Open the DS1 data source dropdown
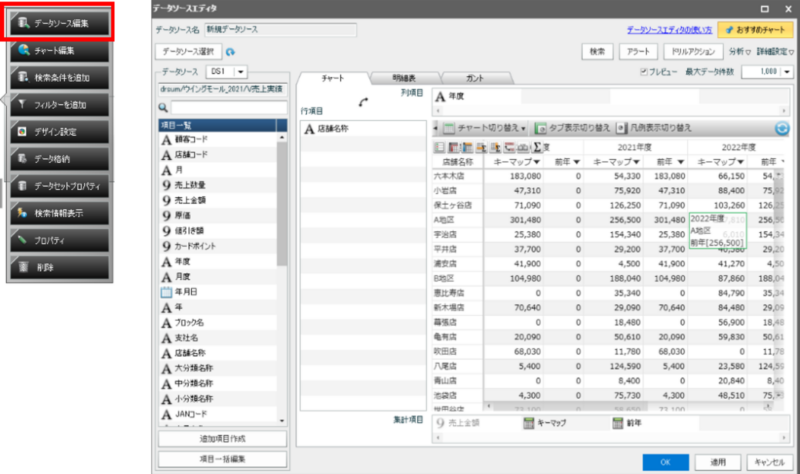The height and width of the screenshot is (474, 800). [241, 72]
